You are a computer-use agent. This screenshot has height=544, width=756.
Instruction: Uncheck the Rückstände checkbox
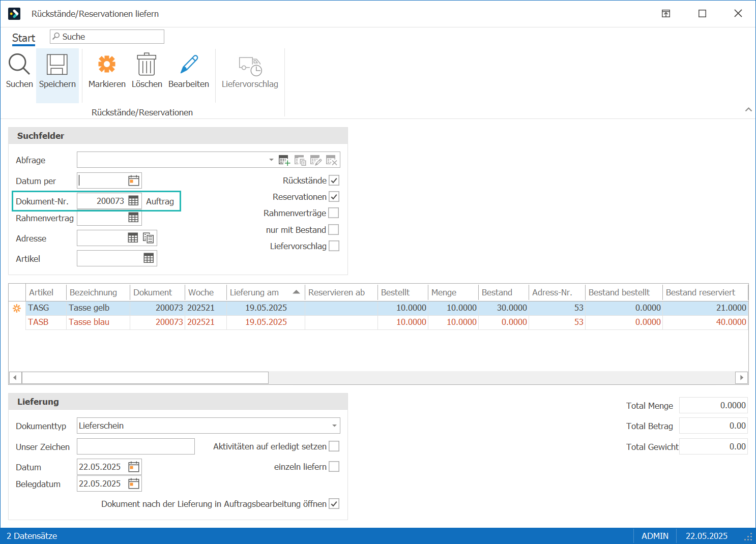(x=334, y=180)
